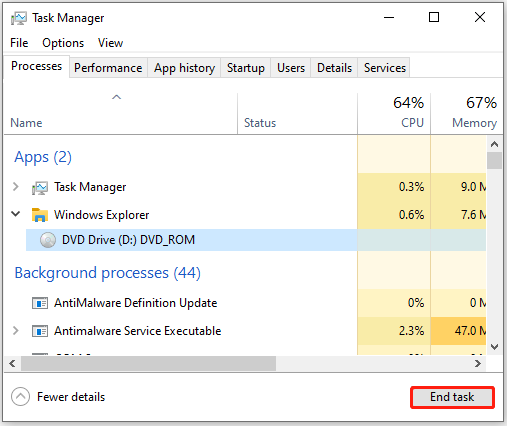Select the Windows Explorer process name
Screen dimensions: 507x426
pyautogui.click(x=101, y=215)
